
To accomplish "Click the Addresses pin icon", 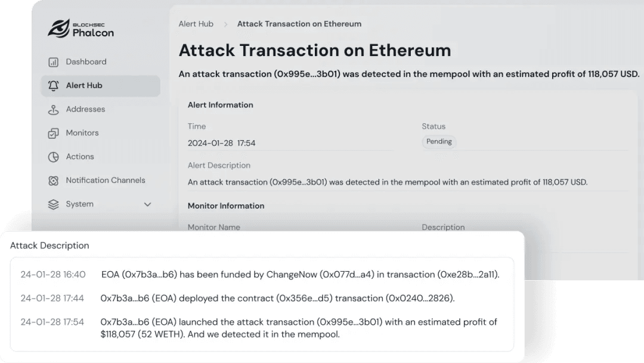I will coord(54,110).
